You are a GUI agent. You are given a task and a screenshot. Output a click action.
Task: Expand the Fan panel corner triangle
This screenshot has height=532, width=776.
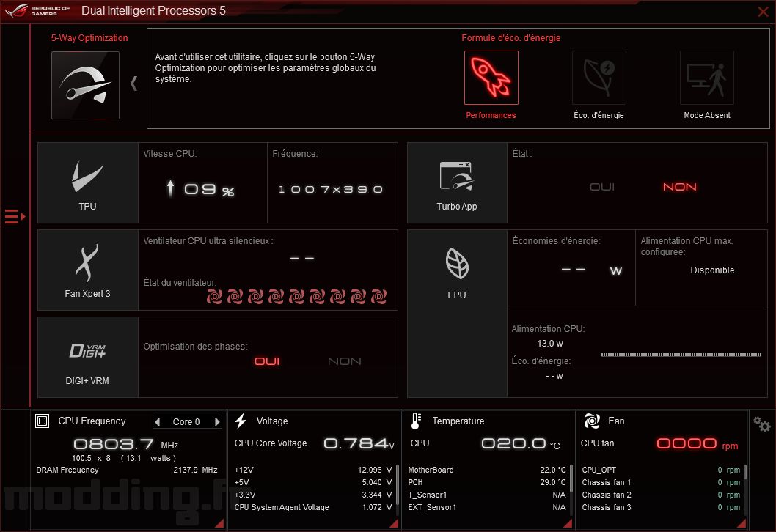click(742, 523)
